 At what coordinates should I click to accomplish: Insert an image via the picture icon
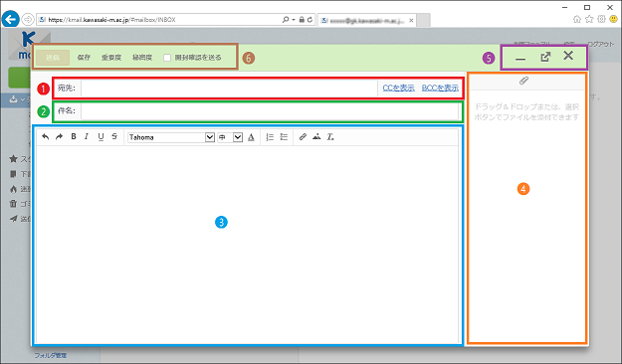point(316,137)
